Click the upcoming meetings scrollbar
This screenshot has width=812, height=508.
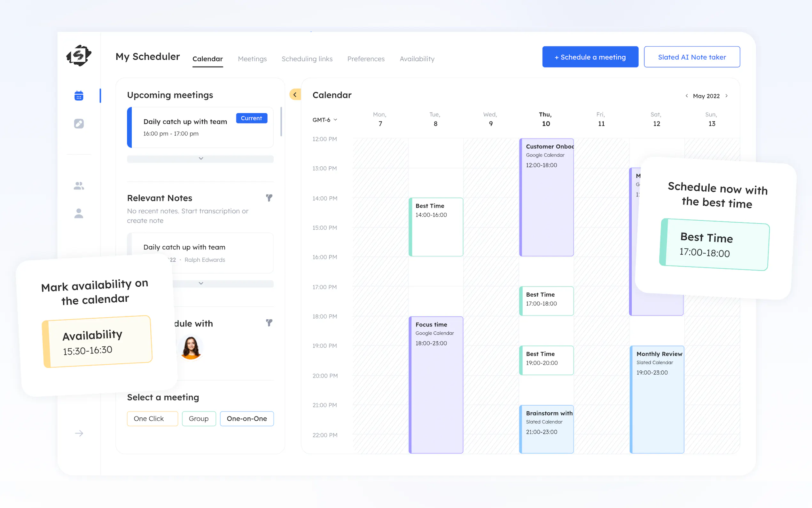click(x=281, y=122)
